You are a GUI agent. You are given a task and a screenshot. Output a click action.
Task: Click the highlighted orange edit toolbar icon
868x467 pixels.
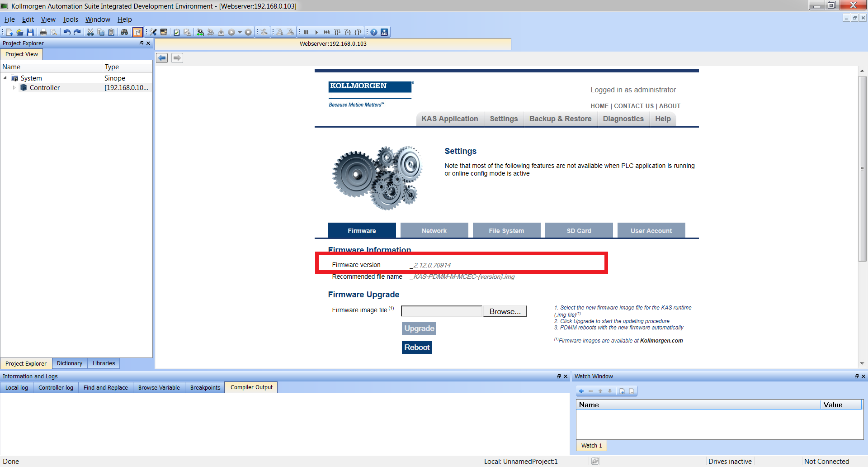tap(137, 32)
